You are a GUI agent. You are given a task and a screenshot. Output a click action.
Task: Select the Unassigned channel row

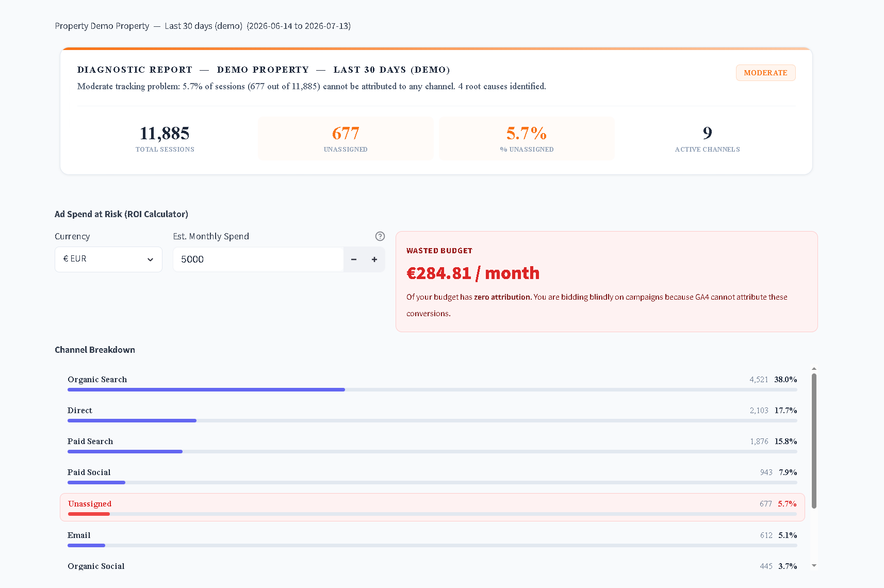click(x=432, y=508)
